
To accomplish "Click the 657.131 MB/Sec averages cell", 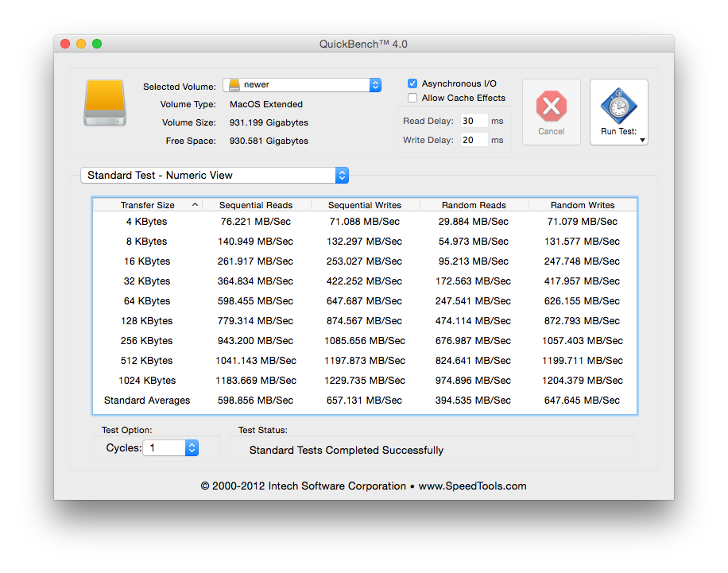I will click(364, 401).
